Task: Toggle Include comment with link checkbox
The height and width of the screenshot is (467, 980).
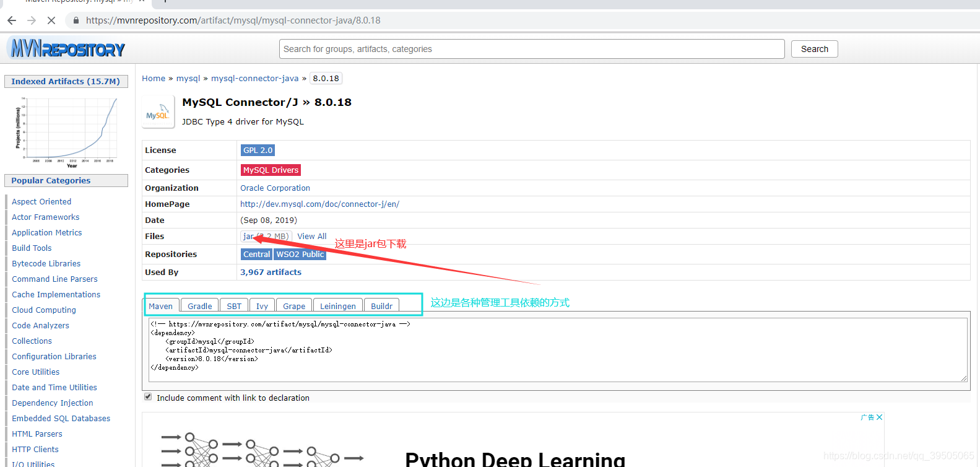Action: click(x=148, y=397)
